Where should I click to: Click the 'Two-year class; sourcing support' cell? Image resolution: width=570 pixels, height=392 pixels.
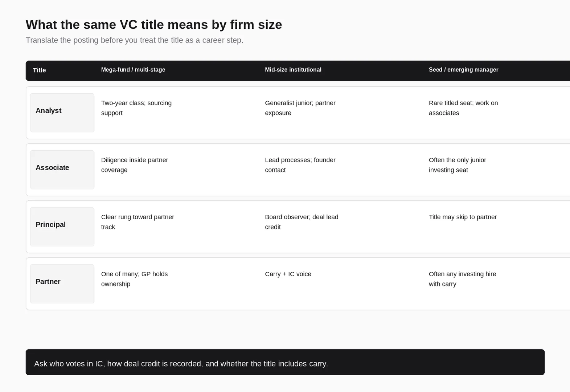coord(136,108)
